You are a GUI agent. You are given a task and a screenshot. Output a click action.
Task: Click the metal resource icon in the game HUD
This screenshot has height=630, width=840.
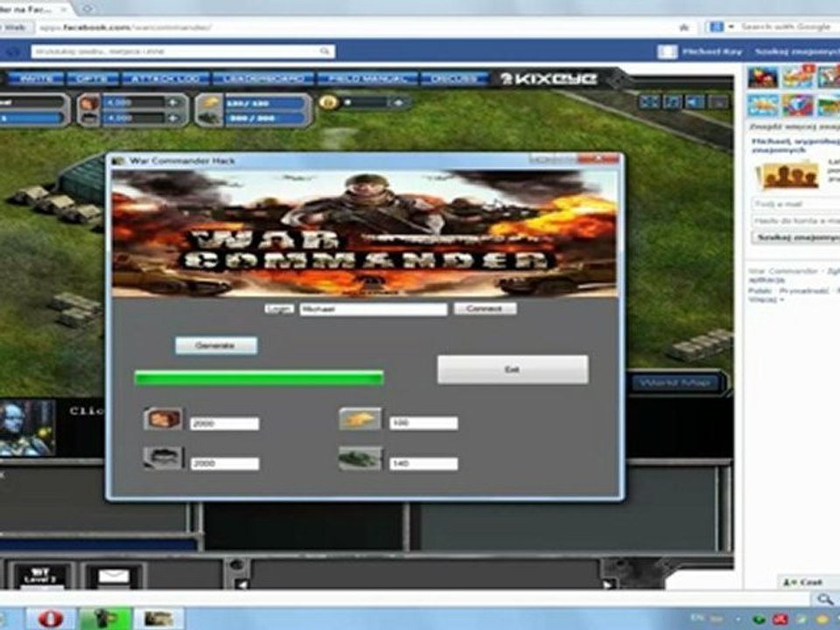[x=89, y=101]
